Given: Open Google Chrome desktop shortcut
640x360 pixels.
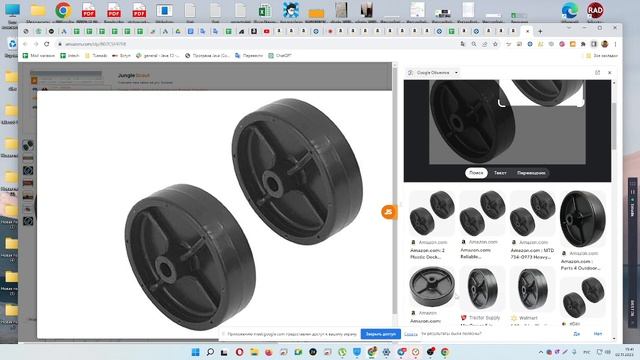Looking at the screenshot, I should [63, 11].
